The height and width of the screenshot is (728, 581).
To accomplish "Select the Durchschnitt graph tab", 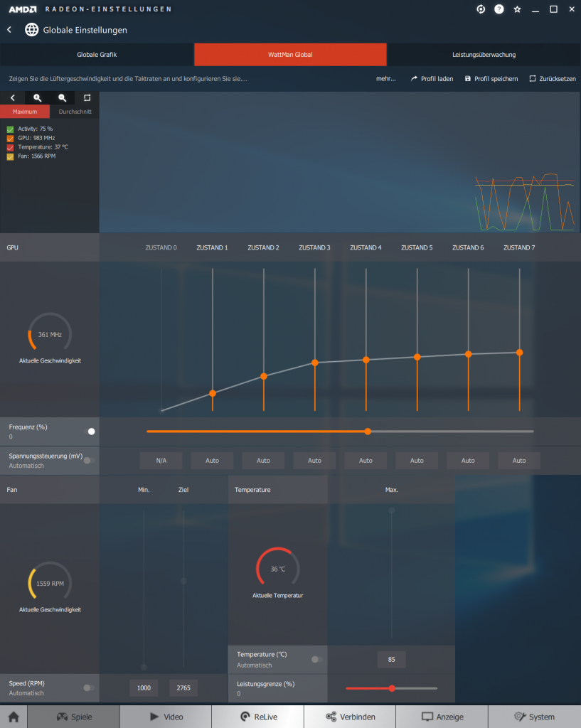I will [x=75, y=112].
